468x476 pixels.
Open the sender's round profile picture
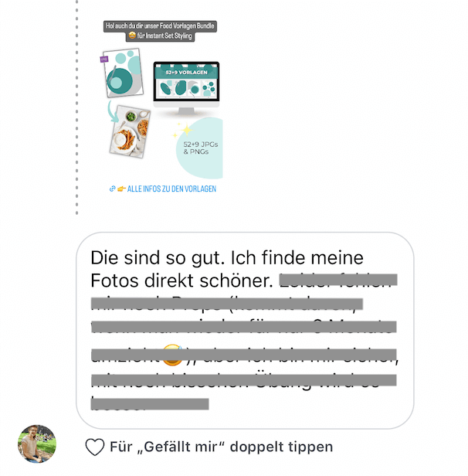click(37, 444)
